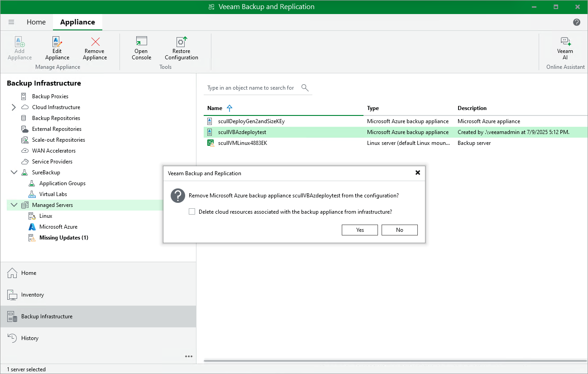This screenshot has width=588, height=374.
Task: Click the Remove Appliance red X icon
Action: tap(95, 42)
